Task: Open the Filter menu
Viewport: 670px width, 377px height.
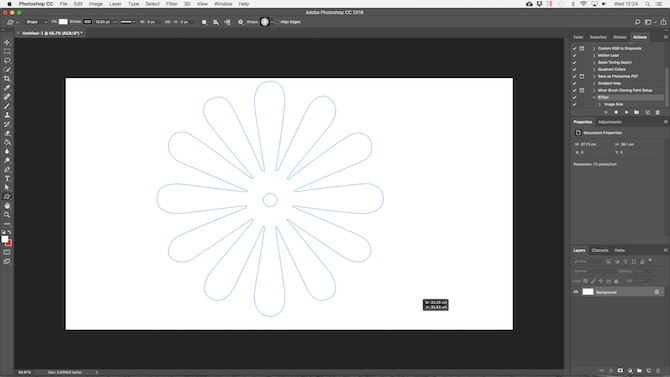Action: [x=171, y=4]
